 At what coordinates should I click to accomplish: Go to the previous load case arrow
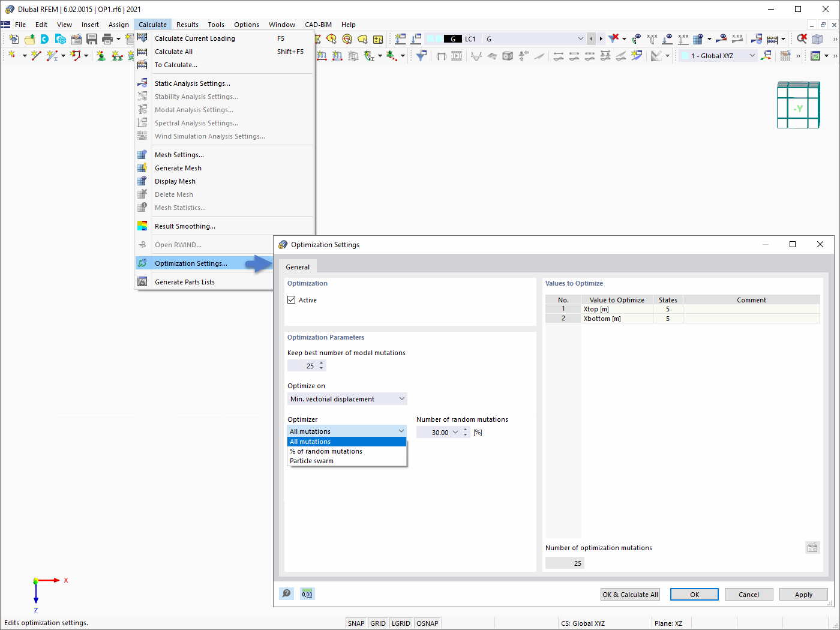[592, 39]
